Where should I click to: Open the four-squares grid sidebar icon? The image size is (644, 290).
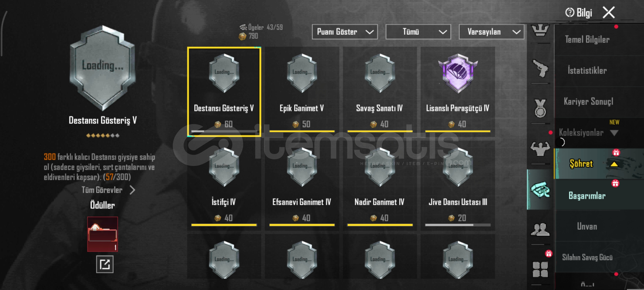pyautogui.click(x=540, y=269)
